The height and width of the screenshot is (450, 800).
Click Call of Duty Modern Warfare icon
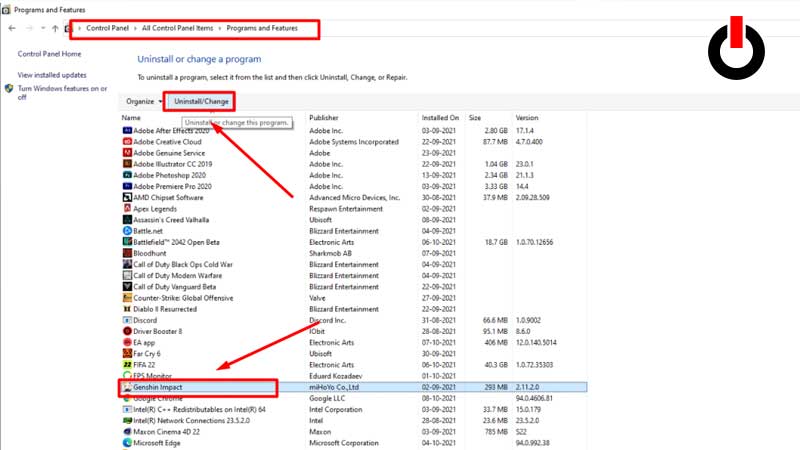coord(127,276)
